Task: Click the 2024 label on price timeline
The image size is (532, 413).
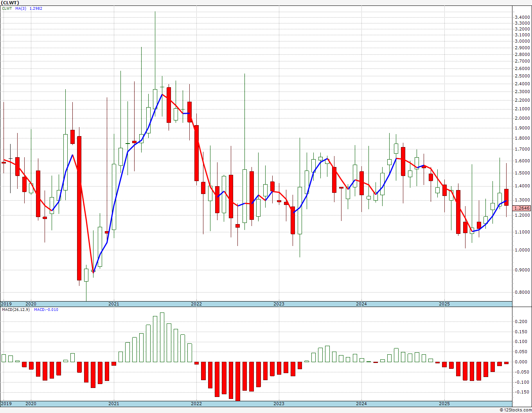Action: pos(361,304)
